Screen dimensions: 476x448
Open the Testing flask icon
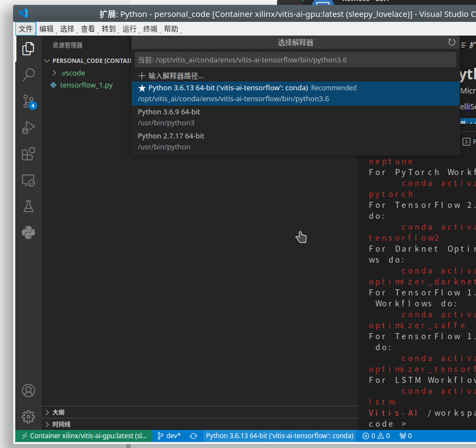[x=28, y=206]
